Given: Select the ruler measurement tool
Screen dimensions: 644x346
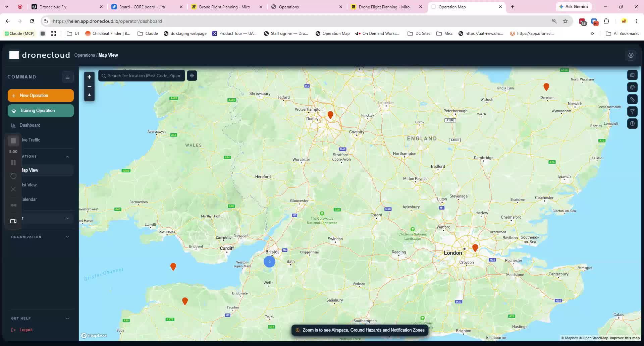Looking at the screenshot, I should pos(632,99).
